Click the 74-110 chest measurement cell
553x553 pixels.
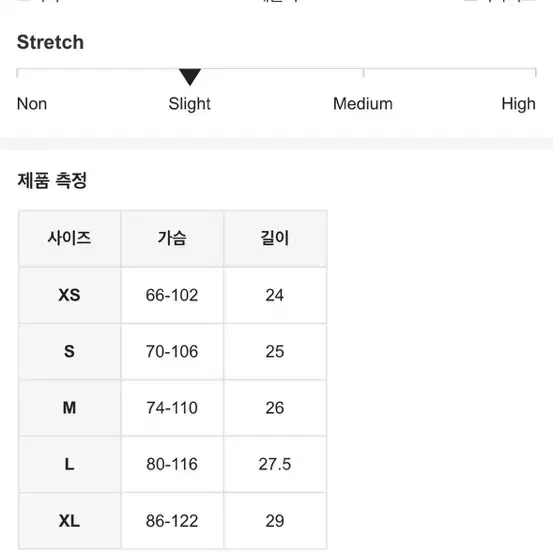(x=172, y=408)
